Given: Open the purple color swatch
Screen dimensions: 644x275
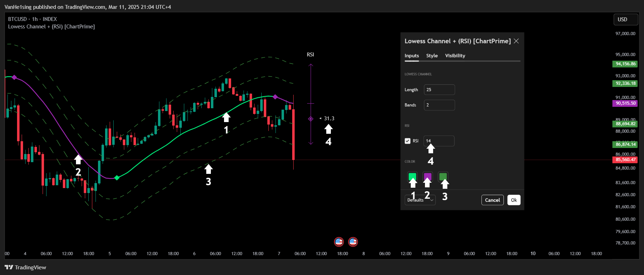Looking at the screenshot, I should tap(427, 177).
